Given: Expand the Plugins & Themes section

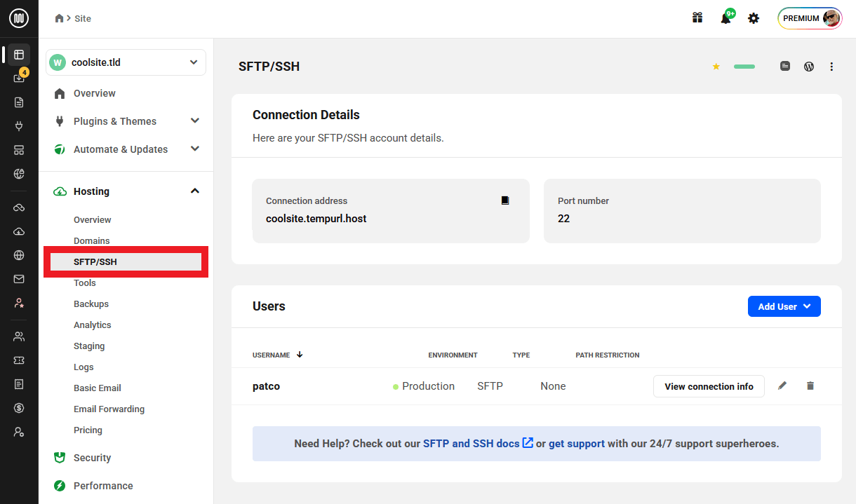Looking at the screenshot, I should (x=195, y=121).
